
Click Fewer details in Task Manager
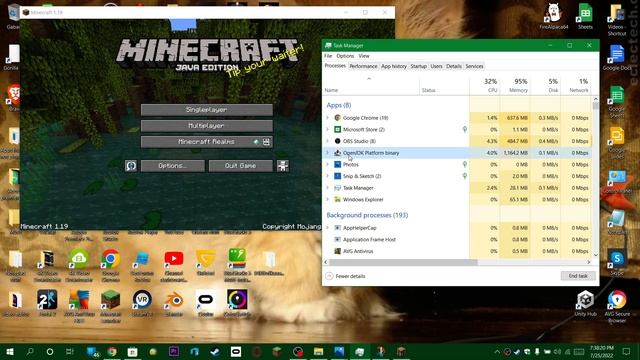click(345, 276)
